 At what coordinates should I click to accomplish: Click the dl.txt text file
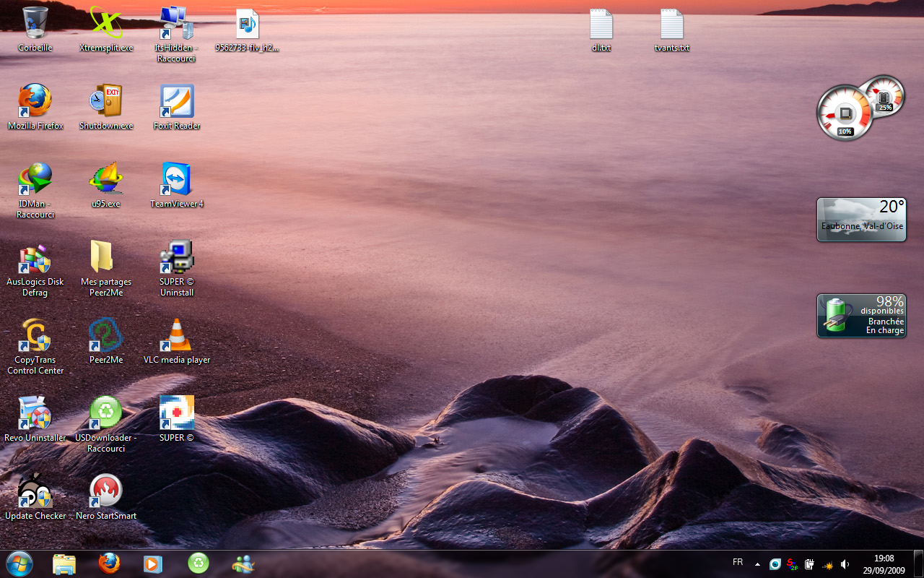tap(601, 25)
